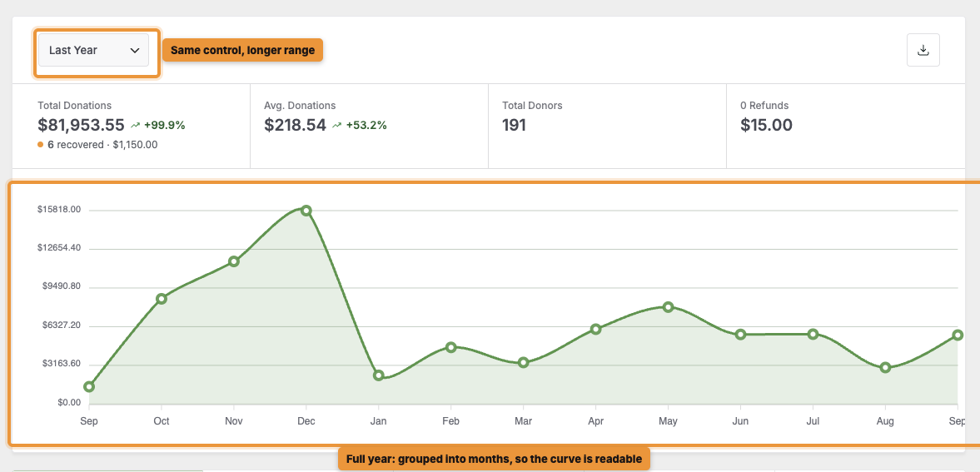Select the Aug data point on chart
Viewport: 980px width, 472px height.
885,368
